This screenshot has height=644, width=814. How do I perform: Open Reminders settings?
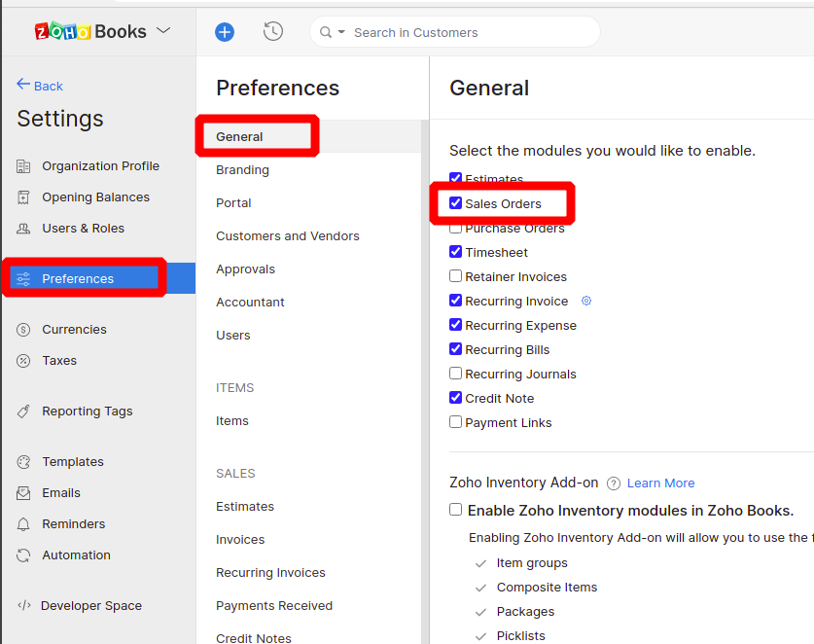coord(73,524)
